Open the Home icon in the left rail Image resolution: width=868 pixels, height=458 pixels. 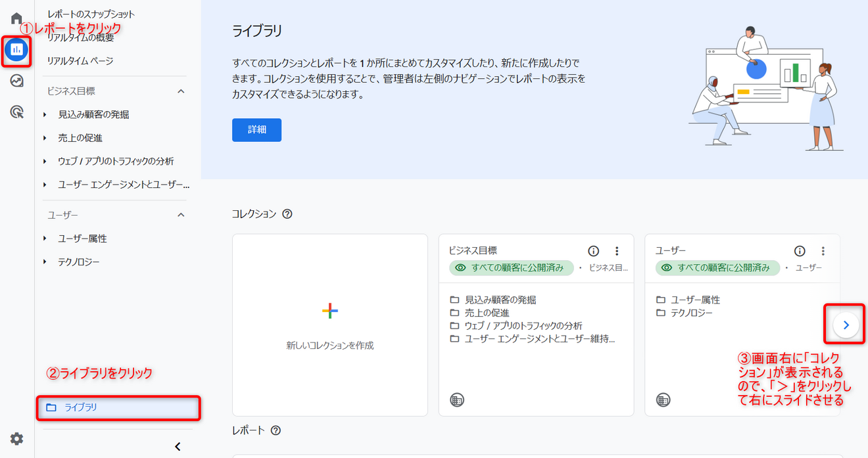click(17, 18)
